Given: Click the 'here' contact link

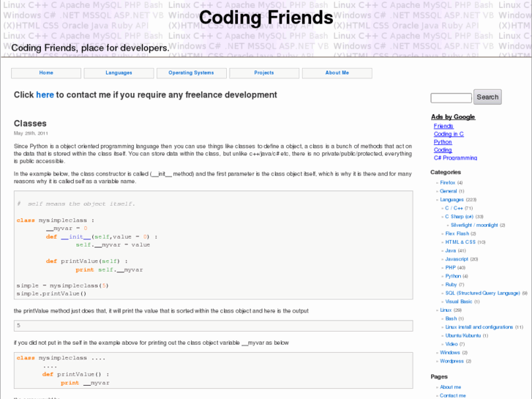Looking at the screenshot, I should [45, 94].
